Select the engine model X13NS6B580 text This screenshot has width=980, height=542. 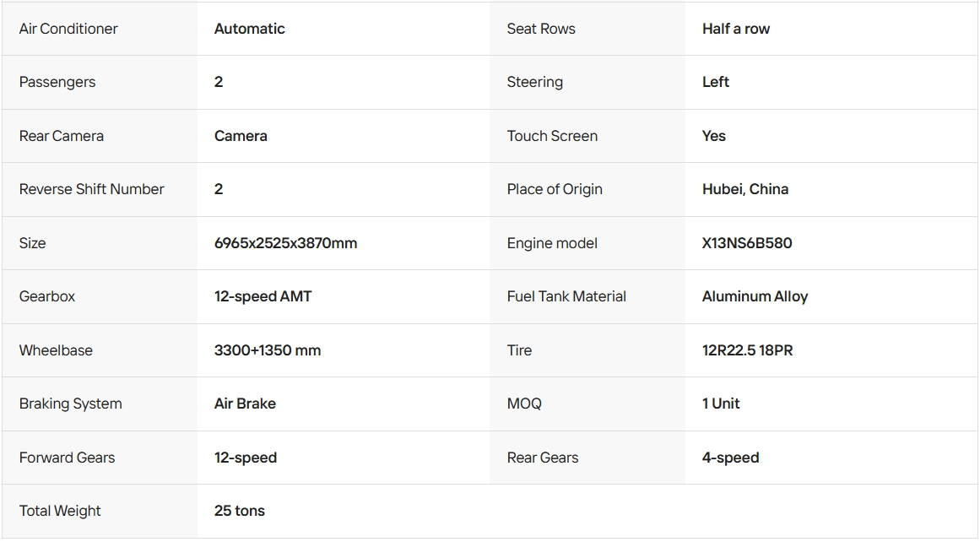click(747, 243)
